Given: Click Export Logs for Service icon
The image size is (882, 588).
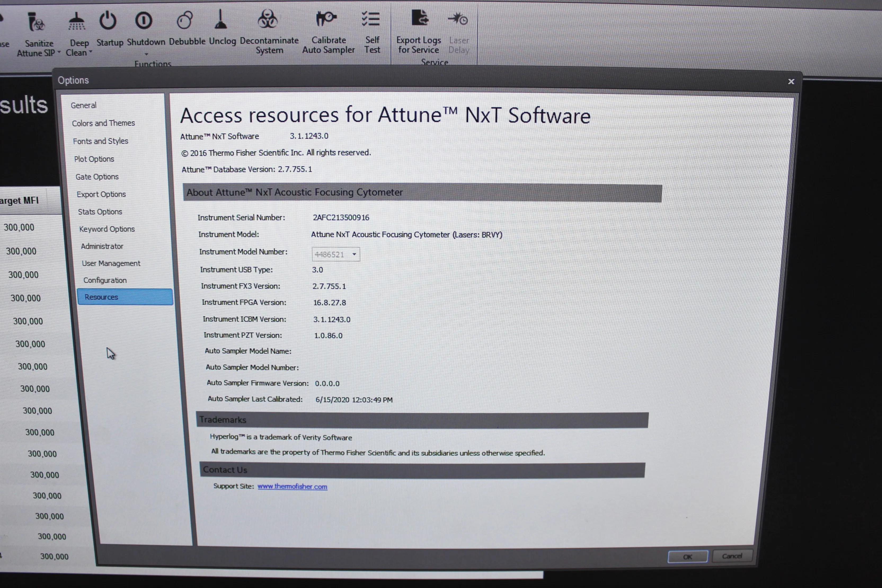Looking at the screenshot, I should [420, 18].
